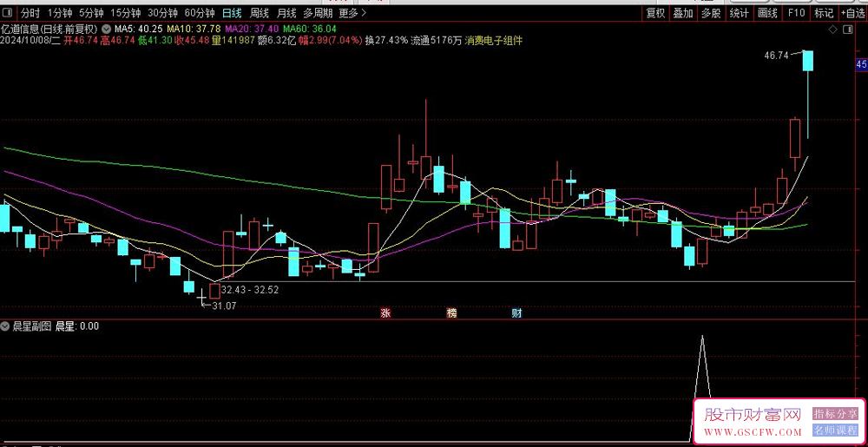Toggle the right info panel icon
The height and width of the screenshot is (447, 868).
[847, 29]
